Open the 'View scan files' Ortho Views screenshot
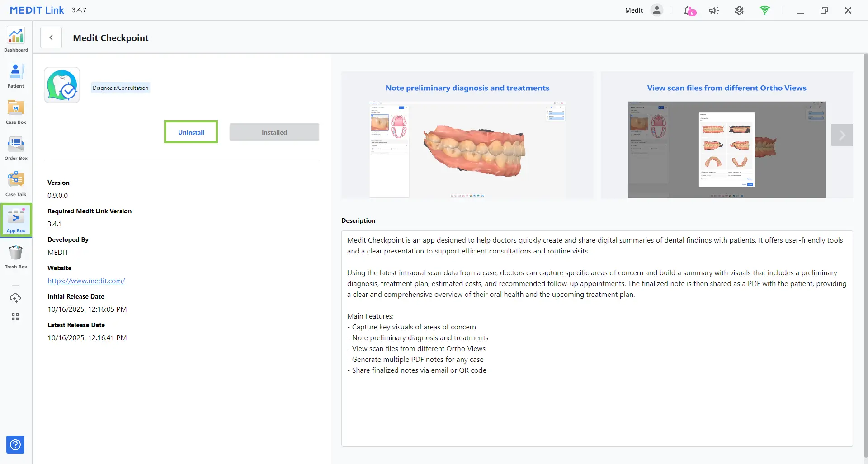 pyautogui.click(x=726, y=135)
